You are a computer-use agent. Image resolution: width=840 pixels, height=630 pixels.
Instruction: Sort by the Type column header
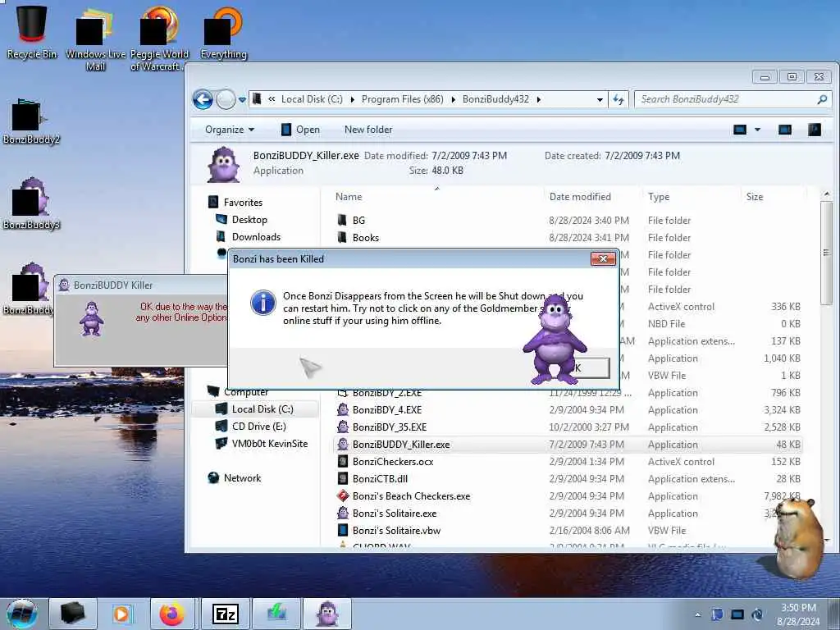659,197
